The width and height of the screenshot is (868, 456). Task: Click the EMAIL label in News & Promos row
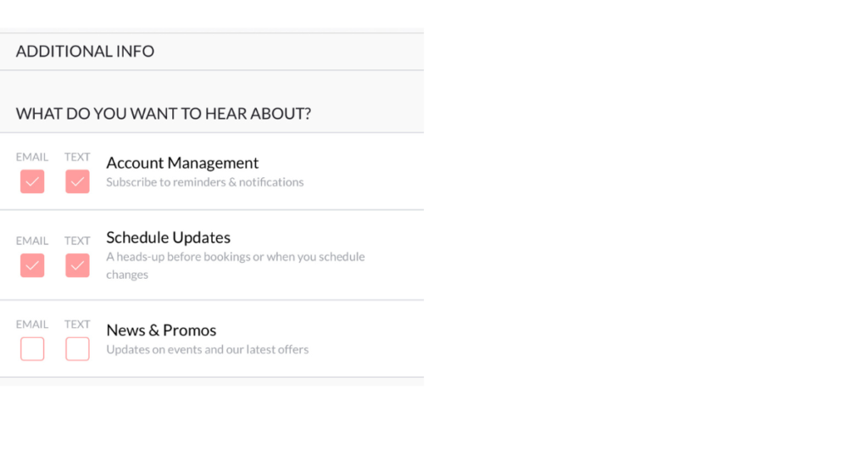[x=32, y=324]
